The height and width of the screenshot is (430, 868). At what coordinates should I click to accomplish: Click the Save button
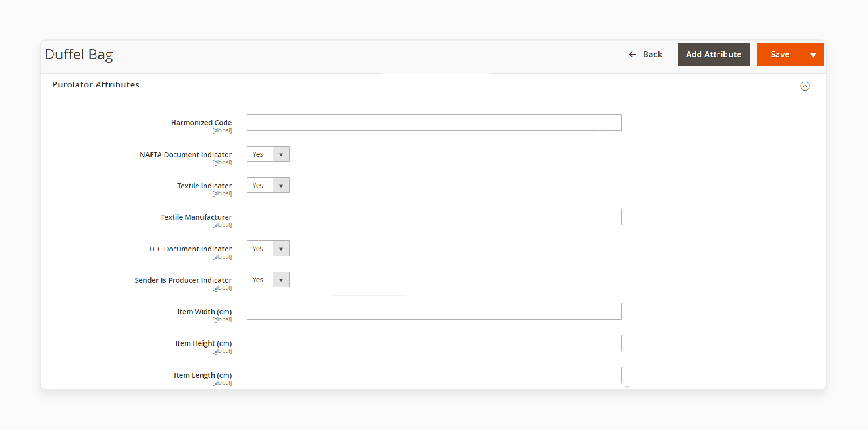(780, 55)
